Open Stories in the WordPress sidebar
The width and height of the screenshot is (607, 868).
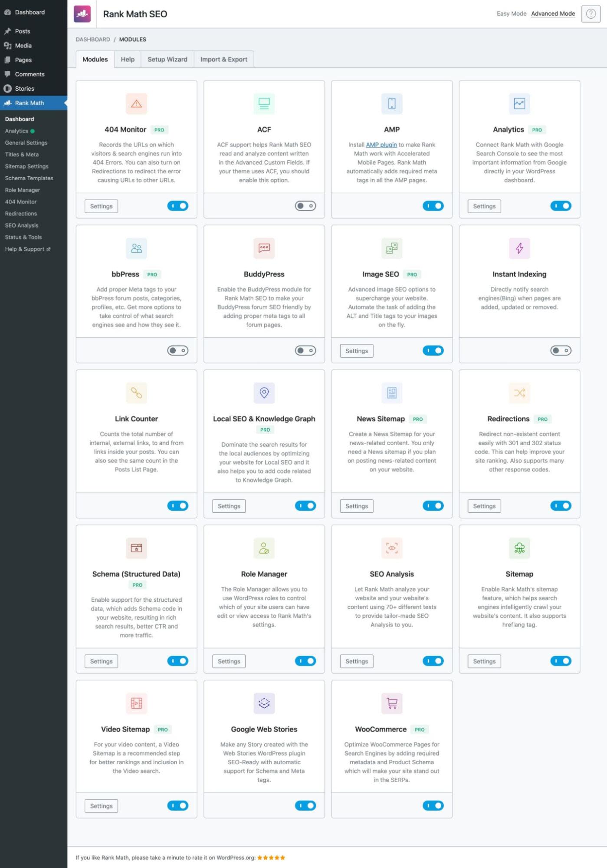pos(24,89)
